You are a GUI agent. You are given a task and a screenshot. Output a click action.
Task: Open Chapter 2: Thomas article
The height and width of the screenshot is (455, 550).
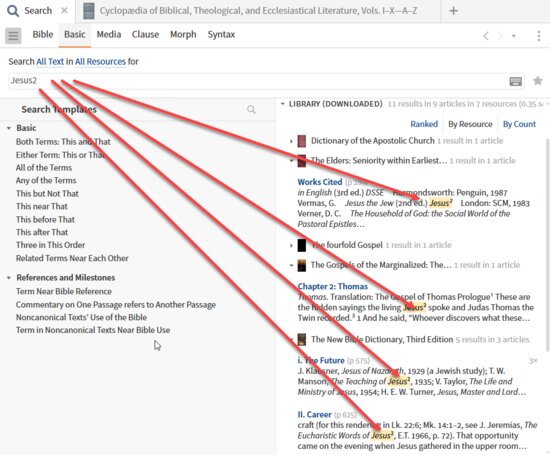click(333, 286)
